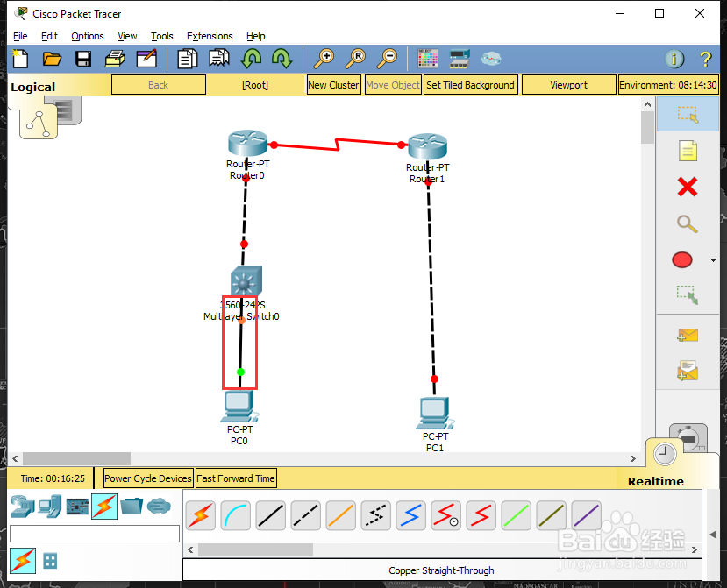
Task: Pick the automatic connection type lightning
Action: pos(200,515)
